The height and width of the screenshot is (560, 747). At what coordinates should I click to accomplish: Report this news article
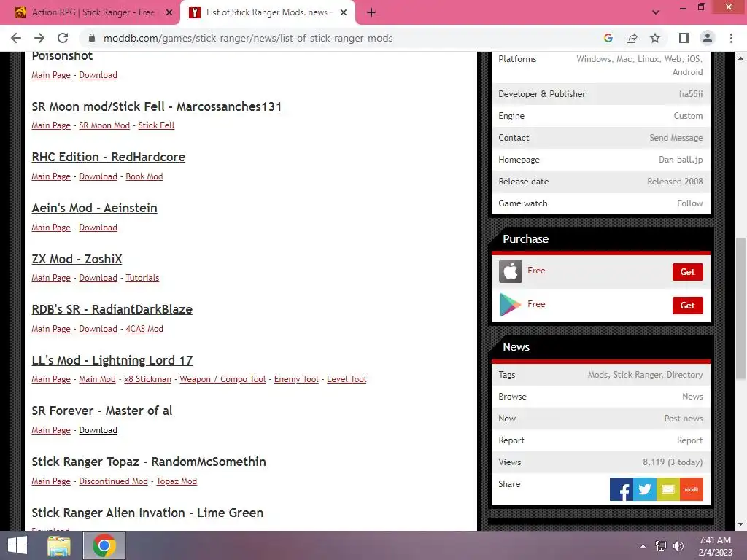[x=690, y=440]
